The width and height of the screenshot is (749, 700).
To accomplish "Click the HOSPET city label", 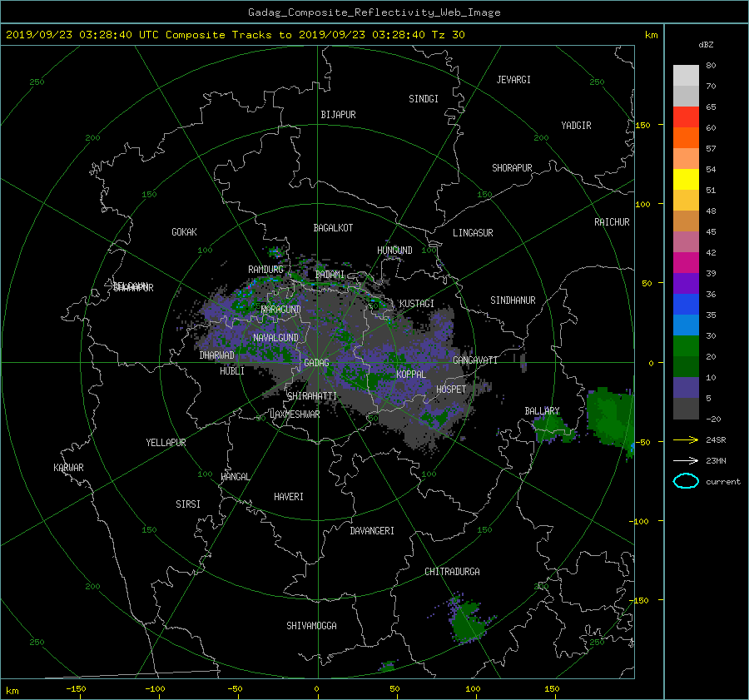I will tap(451, 390).
